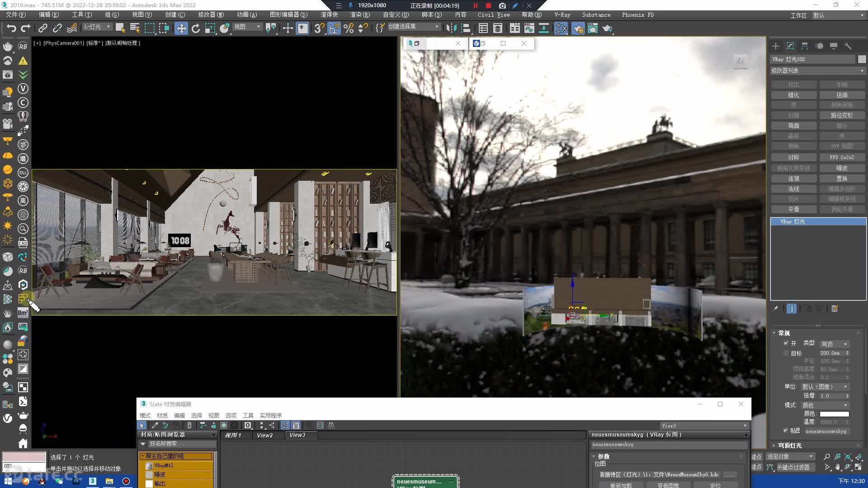Open the View3 navigator dropdown in Slate

(704, 426)
